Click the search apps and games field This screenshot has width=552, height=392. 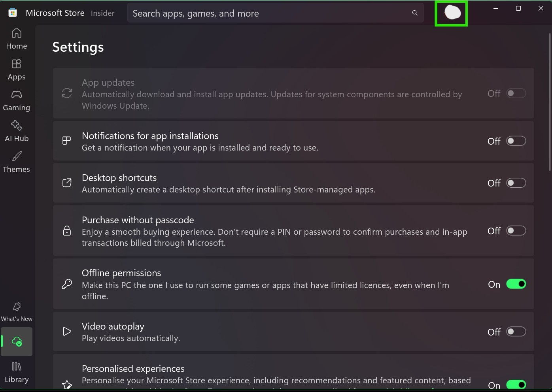(269, 13)
